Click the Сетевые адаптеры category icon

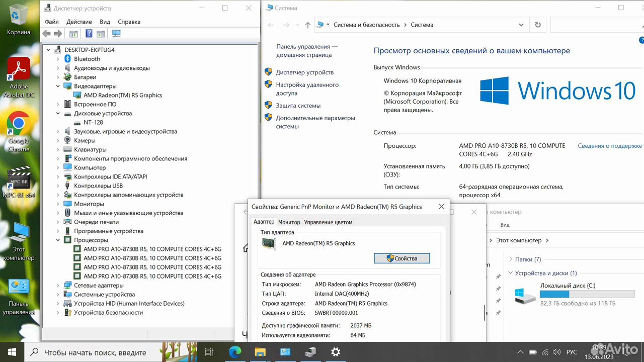coord(67,285)
